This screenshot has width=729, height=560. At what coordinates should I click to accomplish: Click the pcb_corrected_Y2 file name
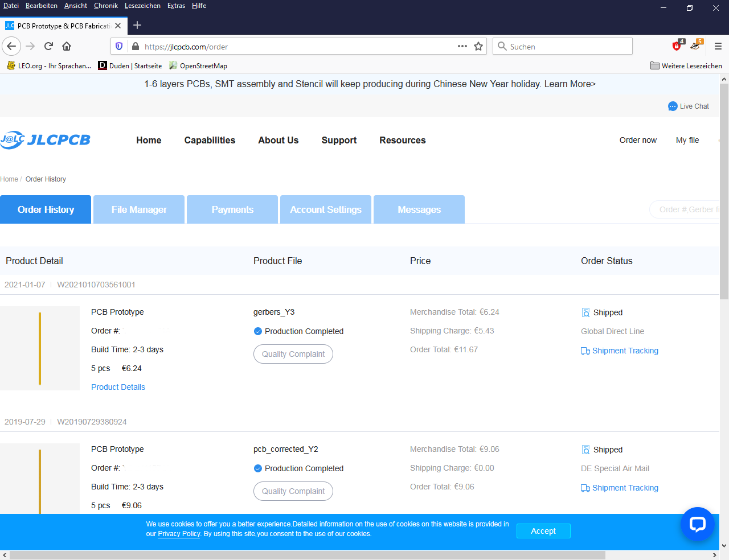pyautogui.click(x=286, y=449)
